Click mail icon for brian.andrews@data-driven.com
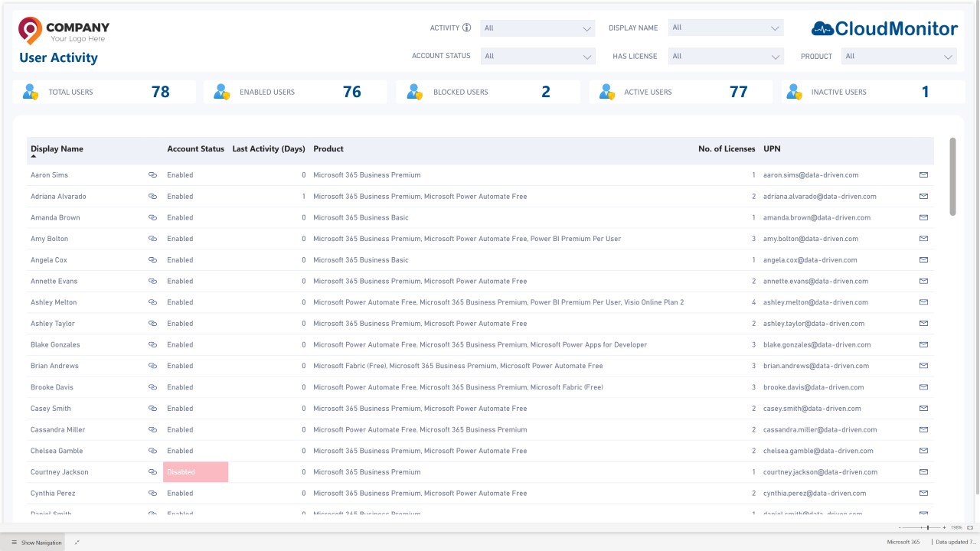The image size is (980, 551). point(923,366)
